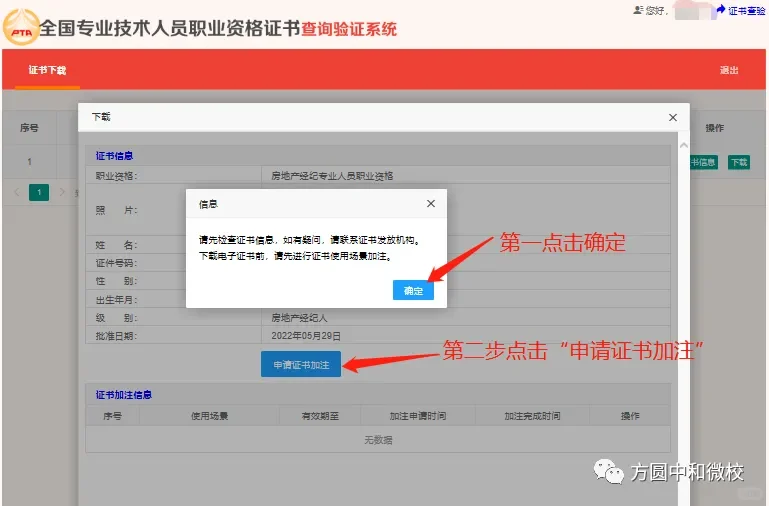Click the green 证书信息 button in the row
Image resolution: width=769 pixels, height=506 pixels.
pos(704,162)
